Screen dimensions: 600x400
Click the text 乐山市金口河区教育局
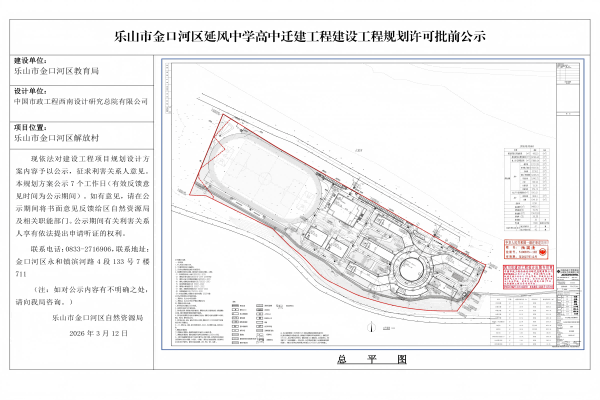tap(57, 71)
